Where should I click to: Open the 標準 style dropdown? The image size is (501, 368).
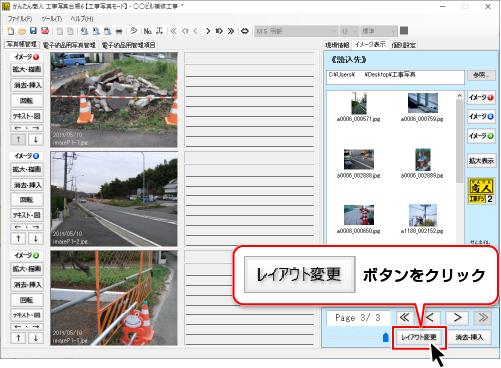tap(379, 31)
